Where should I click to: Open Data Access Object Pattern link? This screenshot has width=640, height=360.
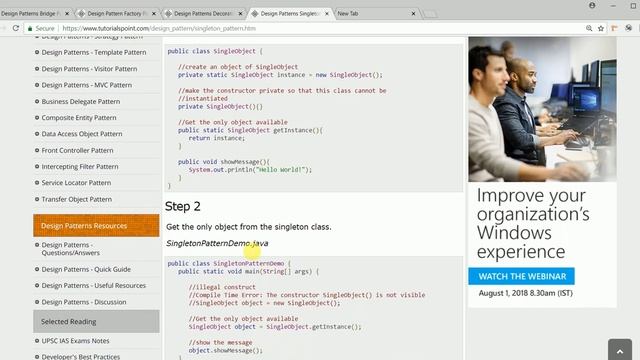pyautogui.click(x=82, y=134)
